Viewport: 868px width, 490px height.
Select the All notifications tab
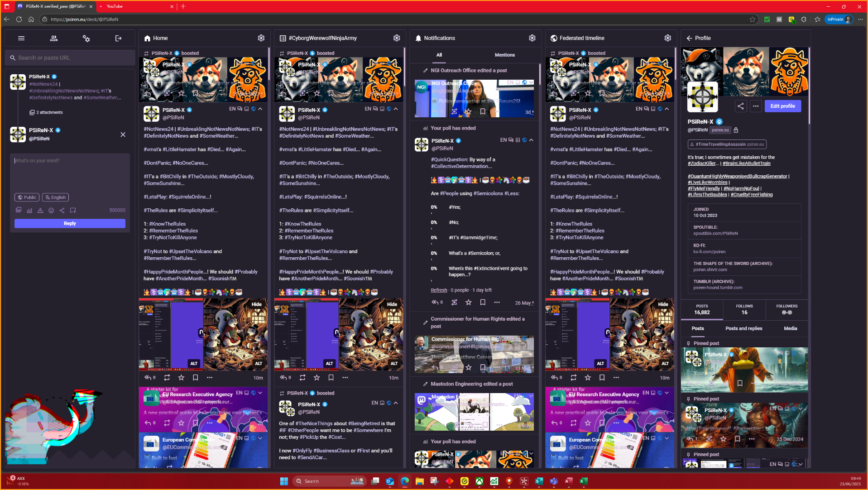tap(439, 55)
